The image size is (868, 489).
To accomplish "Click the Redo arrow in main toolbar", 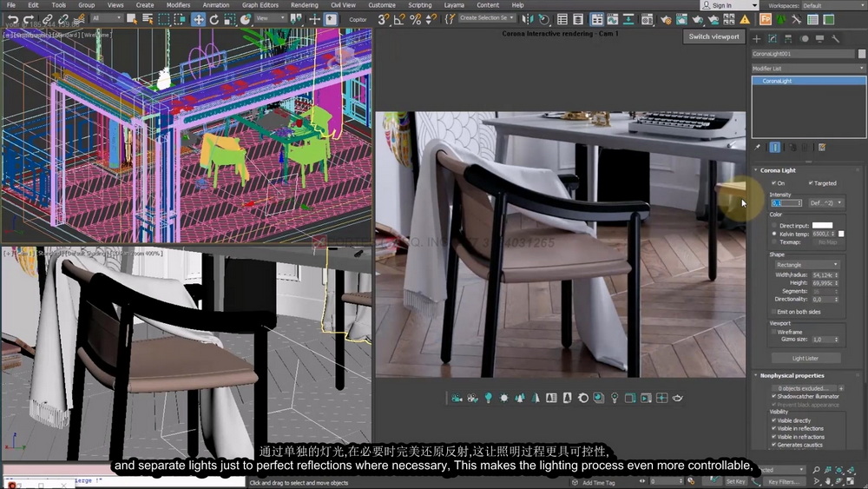I will click(x=29, y=19).
